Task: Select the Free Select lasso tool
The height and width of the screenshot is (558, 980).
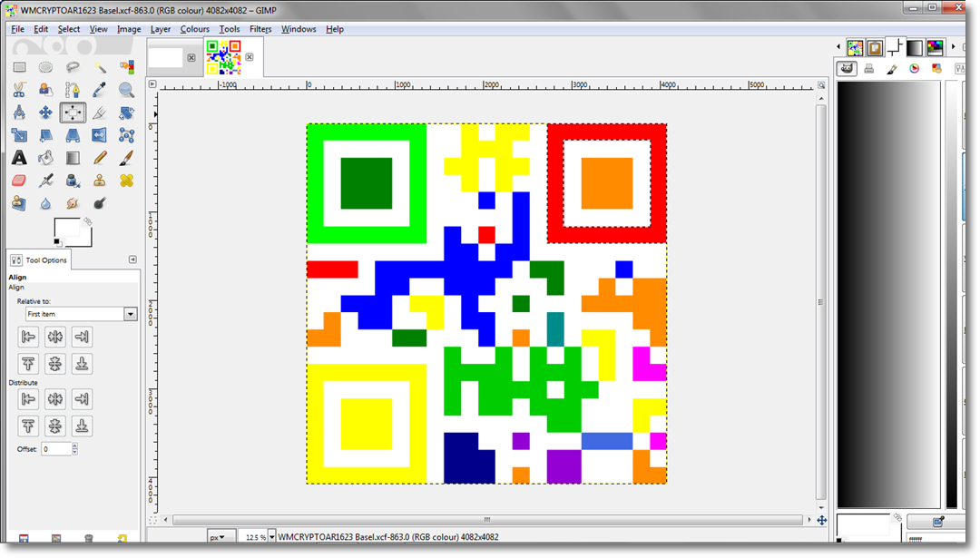Action: (73, 67)
